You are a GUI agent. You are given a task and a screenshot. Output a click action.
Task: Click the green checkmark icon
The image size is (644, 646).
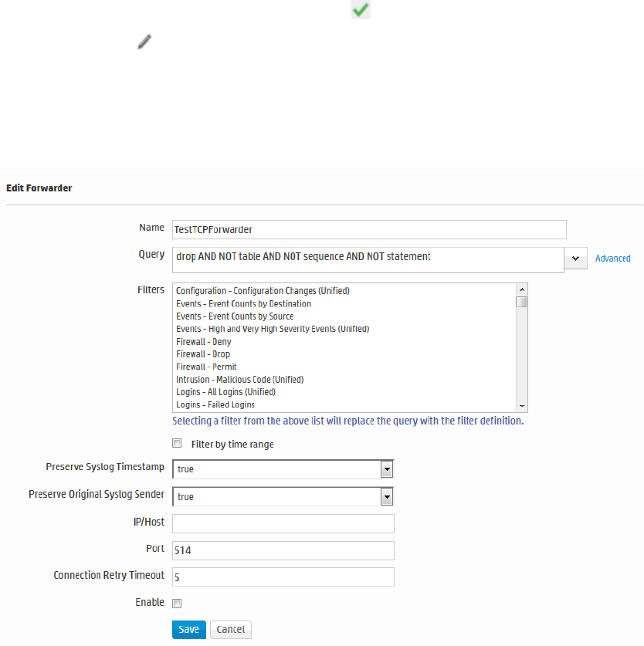pos(361,10)
